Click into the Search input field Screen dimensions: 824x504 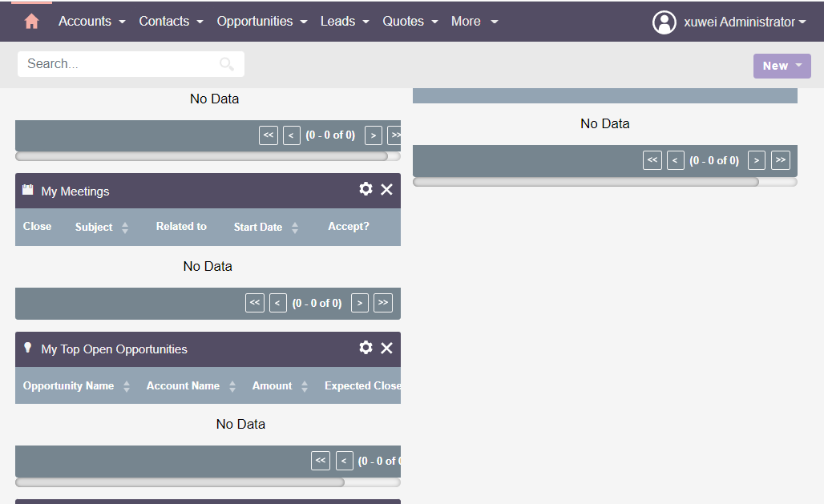pos(120,64)
